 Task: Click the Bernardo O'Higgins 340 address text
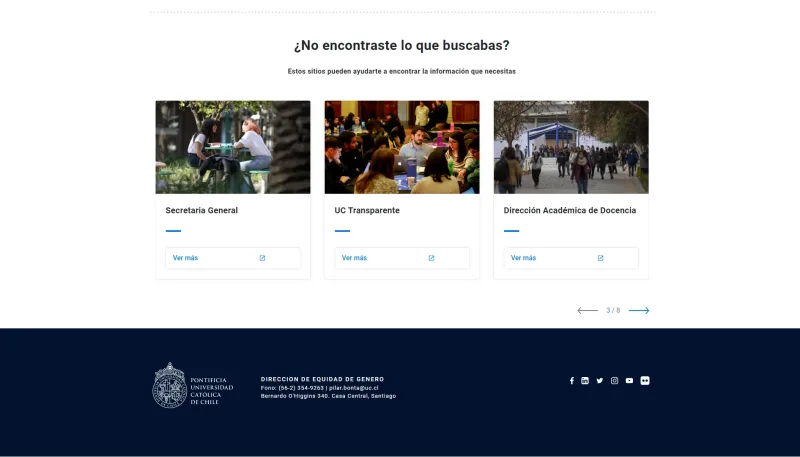click(329, 396)
